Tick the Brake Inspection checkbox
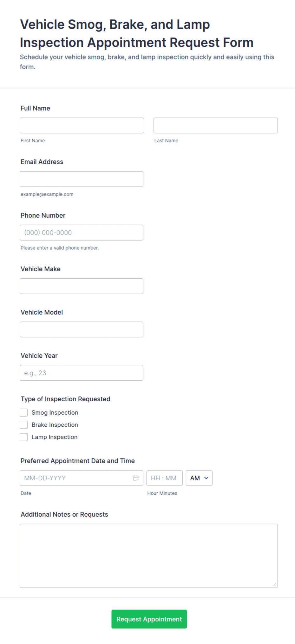This screenshot has width=295, height=644. click(x=24, y=425)
